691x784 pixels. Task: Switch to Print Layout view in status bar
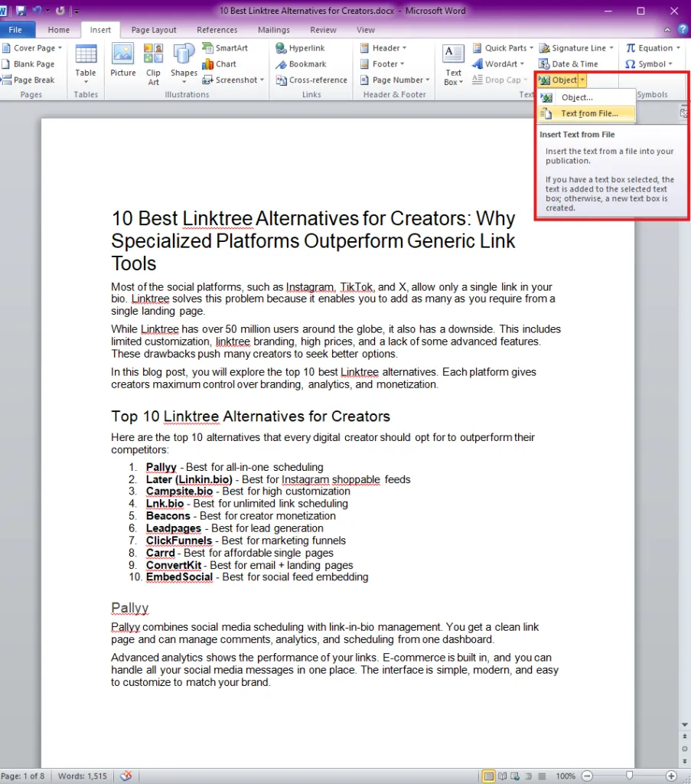click(489, 776)
